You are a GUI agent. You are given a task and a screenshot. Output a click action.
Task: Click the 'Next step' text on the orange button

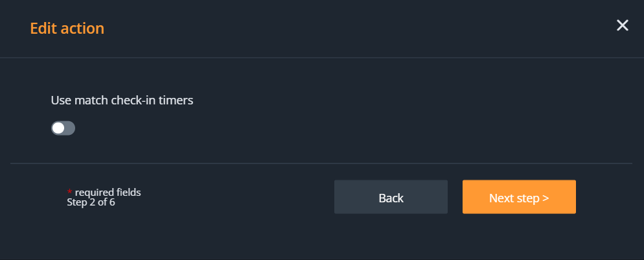514,198
